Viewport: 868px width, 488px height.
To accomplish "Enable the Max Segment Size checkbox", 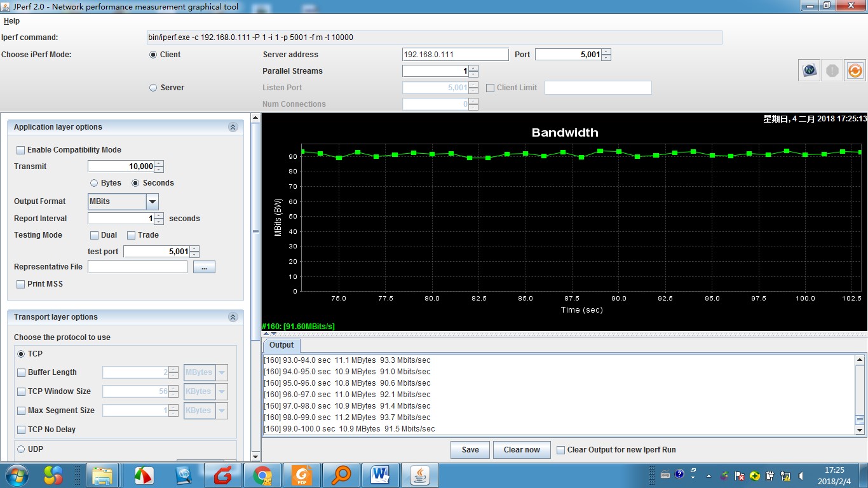I will [x=22, y=410].
